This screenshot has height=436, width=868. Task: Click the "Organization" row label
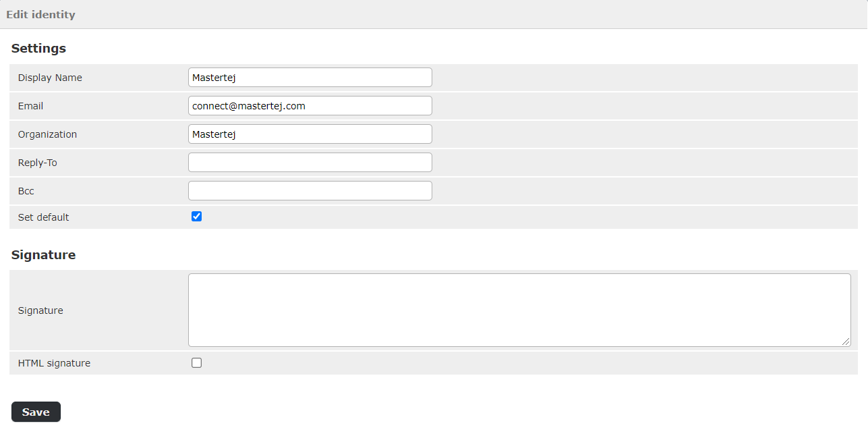47,134
